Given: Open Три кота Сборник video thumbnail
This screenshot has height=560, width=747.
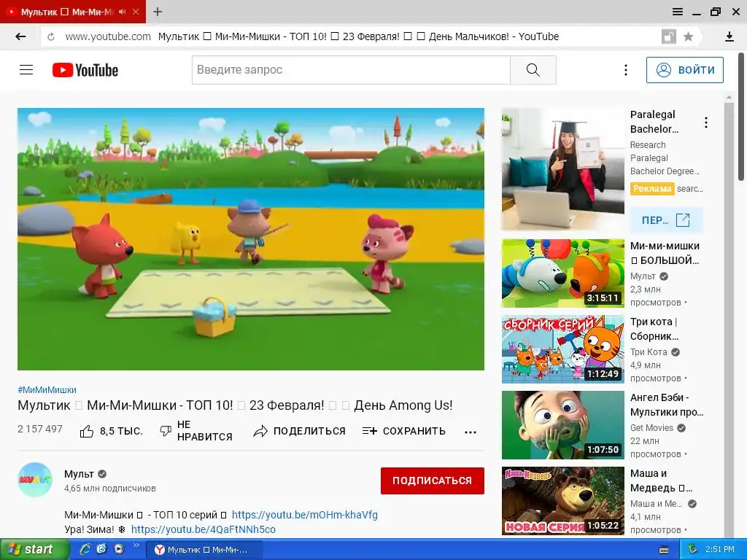Looking at the screenshot, I should pos(562,349).
